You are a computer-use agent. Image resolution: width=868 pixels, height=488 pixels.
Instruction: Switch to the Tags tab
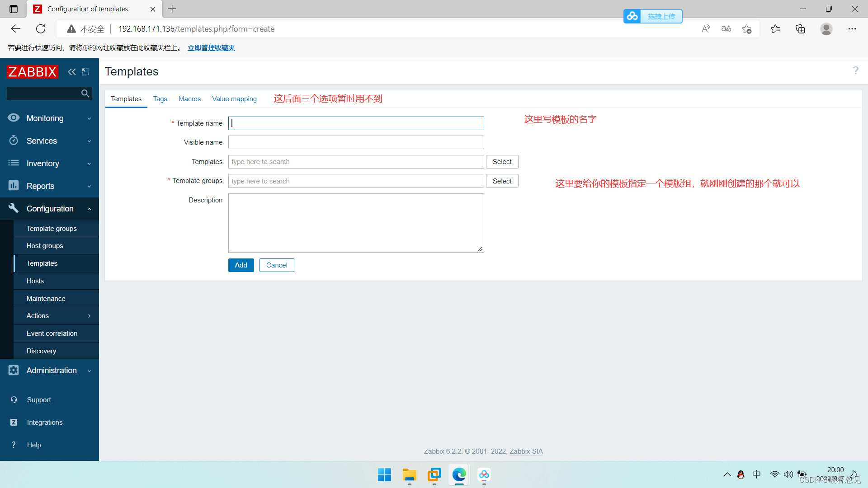(159, 99)
